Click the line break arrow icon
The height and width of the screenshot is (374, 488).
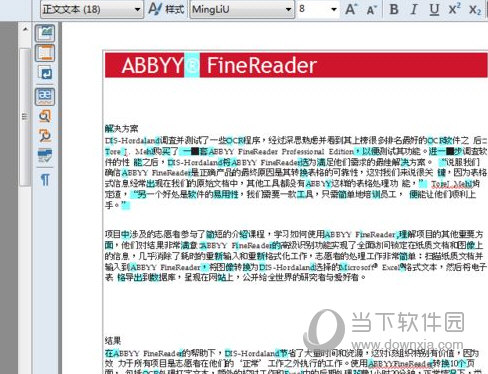tap(45, 73)
